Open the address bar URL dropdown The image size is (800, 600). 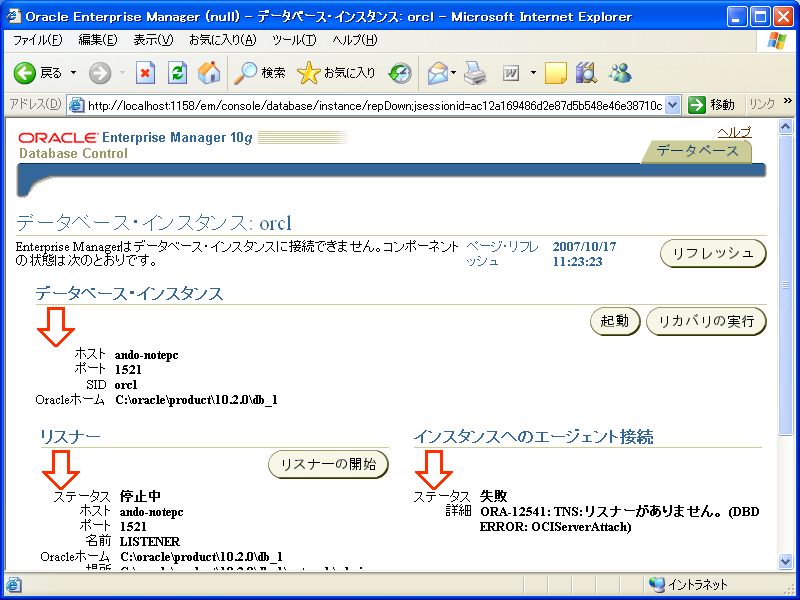(672, 105)
